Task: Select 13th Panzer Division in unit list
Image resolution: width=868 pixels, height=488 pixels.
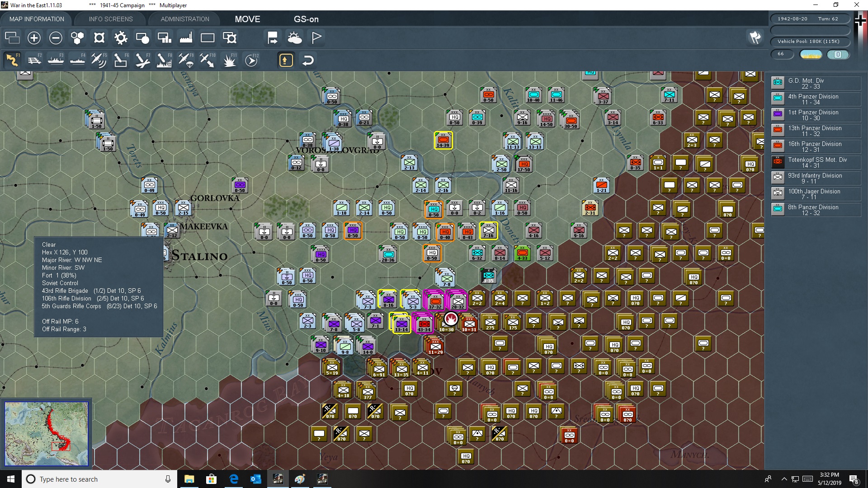Action: [816, 131]
